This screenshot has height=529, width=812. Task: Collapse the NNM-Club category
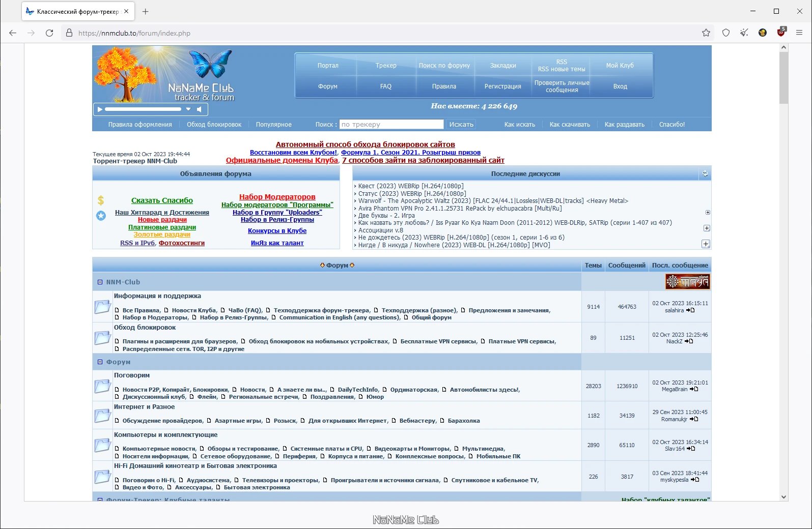pos(100,282)
